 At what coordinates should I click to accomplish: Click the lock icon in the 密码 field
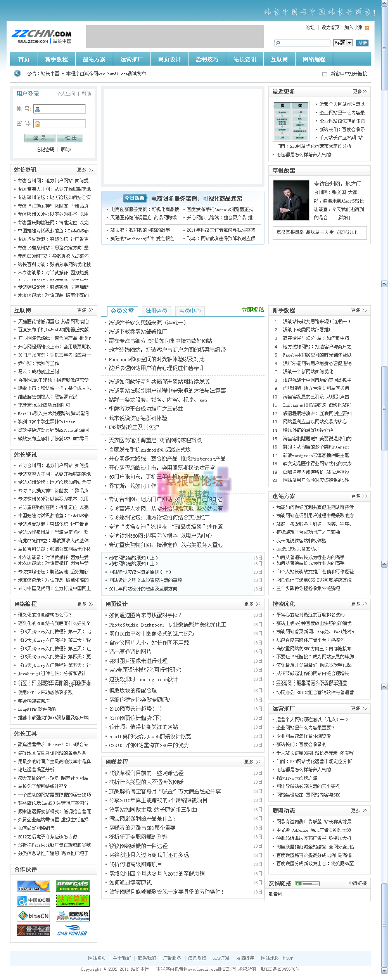pos(38,123)
